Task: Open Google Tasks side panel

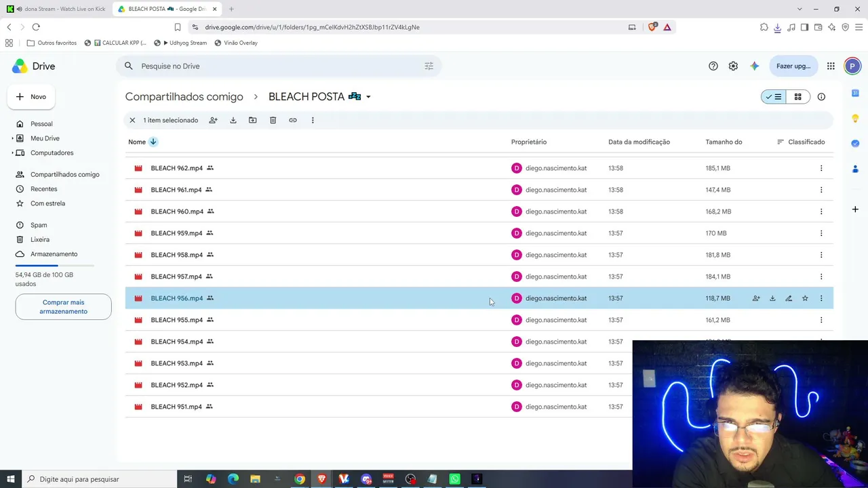Action: (855, 143)
